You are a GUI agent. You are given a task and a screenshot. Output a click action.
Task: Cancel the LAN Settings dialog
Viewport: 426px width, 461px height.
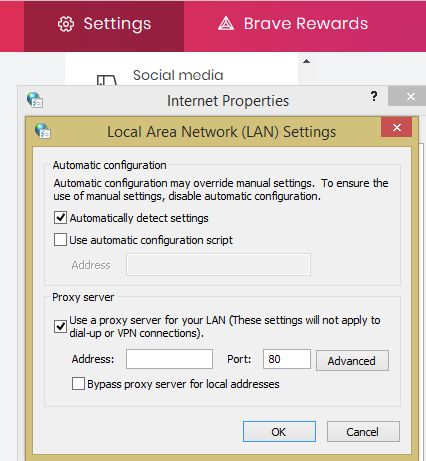[x=363, y=432]
